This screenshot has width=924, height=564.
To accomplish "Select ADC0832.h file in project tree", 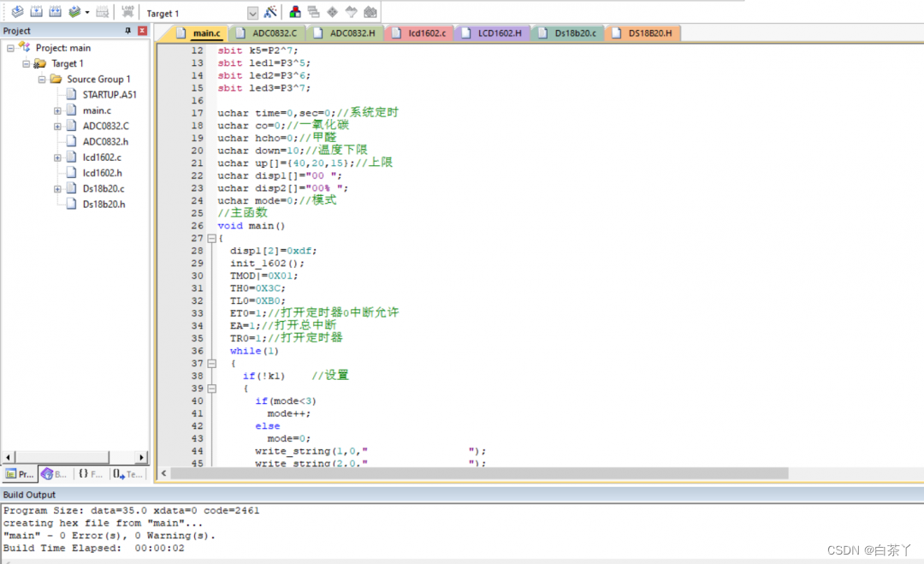I will tap(105, 141).
